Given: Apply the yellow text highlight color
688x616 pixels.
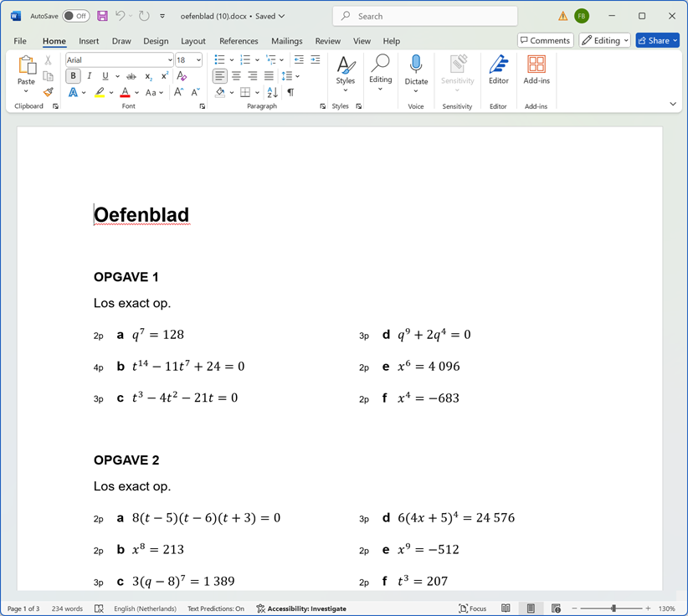Looking at the screenshot, I should tap(100, 93).
